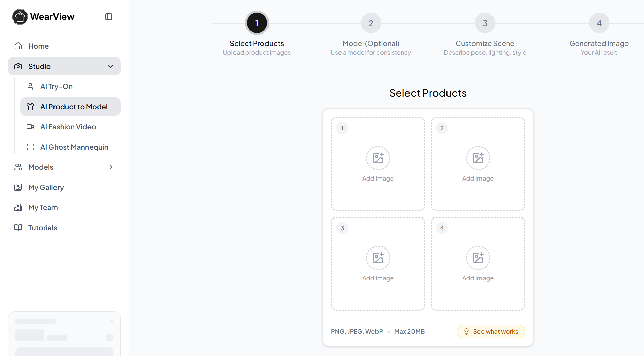This screenshot has width=644, height=356.
Task: Click the add-image icon in slot 3
Action: tap(378, 258)
